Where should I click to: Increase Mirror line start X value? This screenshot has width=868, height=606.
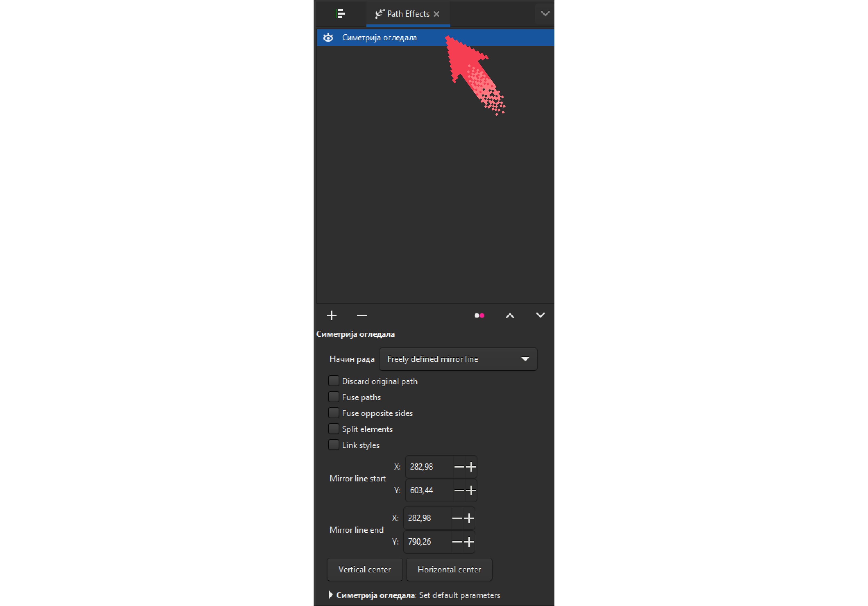point(471,466)
